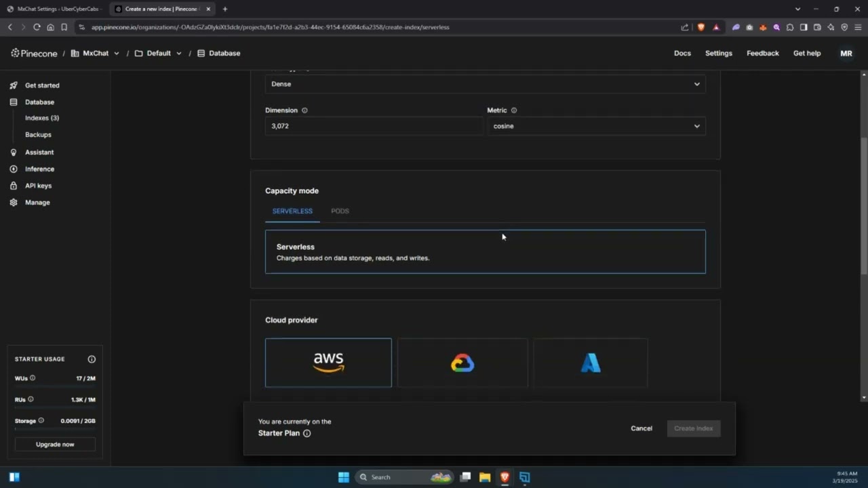Click the Create index button
Viewport: 868px width, 488px height.
[694, 428]
